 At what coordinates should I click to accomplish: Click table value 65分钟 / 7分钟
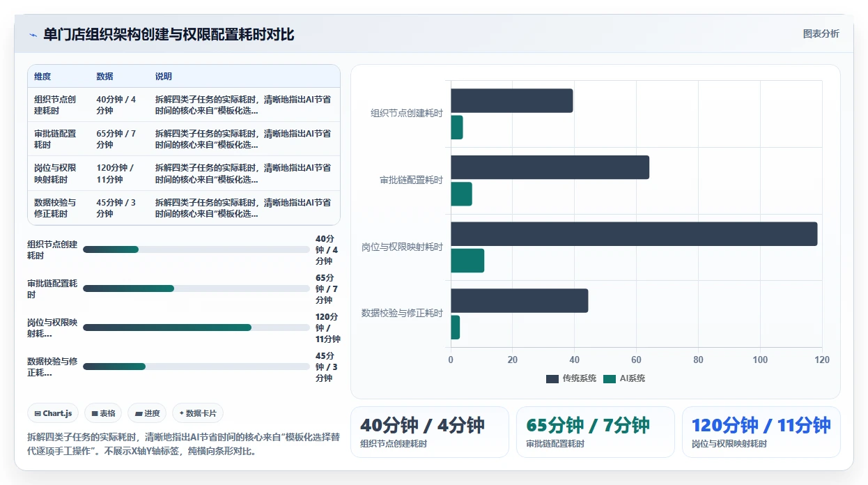(116, 139)
